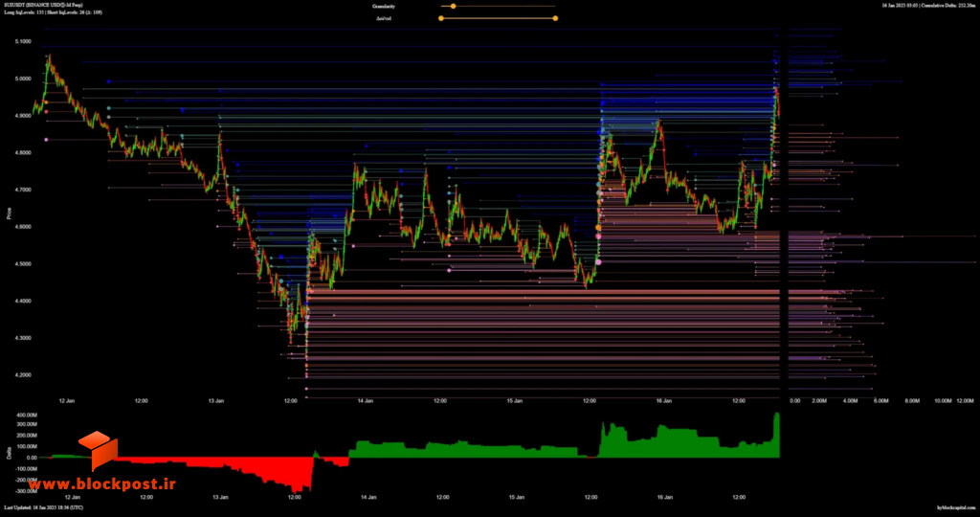Click the right handle of the size range slider
980x517 pixels.
point(555,18)
